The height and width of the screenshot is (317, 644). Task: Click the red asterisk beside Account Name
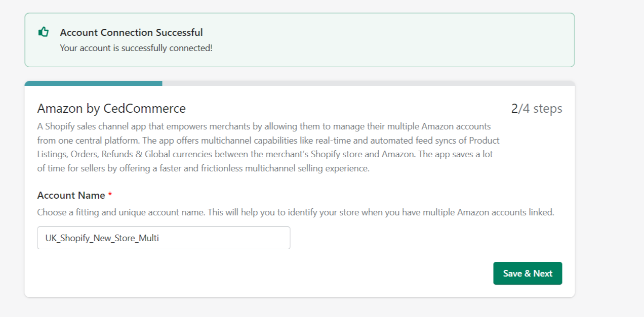pos(111,195)
